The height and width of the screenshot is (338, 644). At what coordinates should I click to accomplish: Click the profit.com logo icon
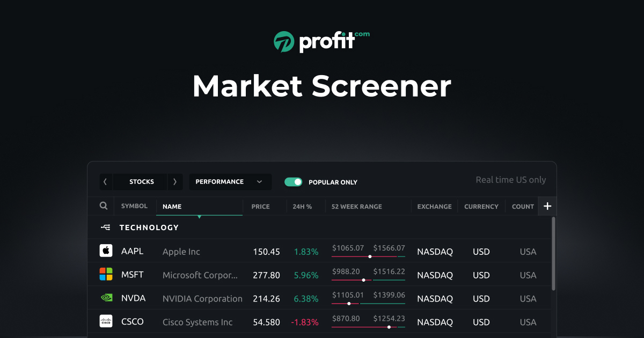click(284, 41)
